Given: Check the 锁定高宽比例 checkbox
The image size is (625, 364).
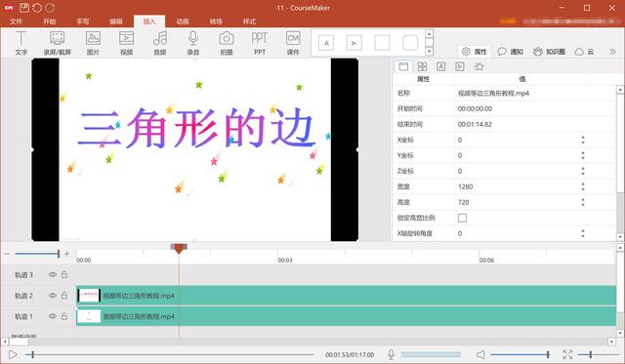Looking at the screenshot, I should coord(462,218).
